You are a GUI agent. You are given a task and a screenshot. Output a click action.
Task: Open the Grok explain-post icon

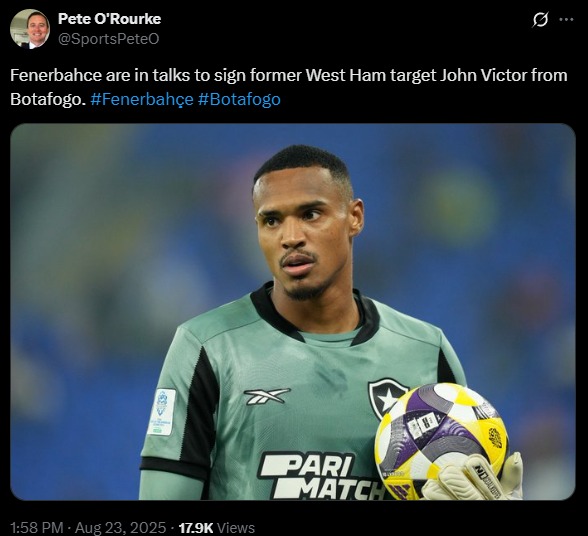[x=540, y=20]
